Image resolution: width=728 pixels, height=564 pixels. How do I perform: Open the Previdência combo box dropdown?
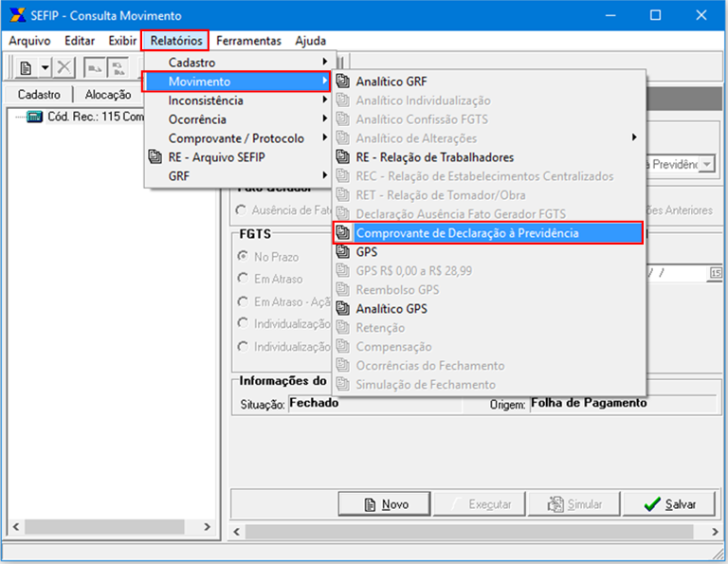pos(706,164)
